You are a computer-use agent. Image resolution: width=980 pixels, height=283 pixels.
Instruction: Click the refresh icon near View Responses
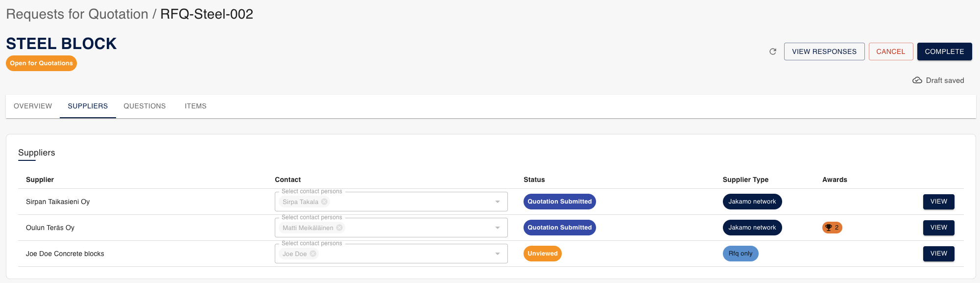click(773, 51)
